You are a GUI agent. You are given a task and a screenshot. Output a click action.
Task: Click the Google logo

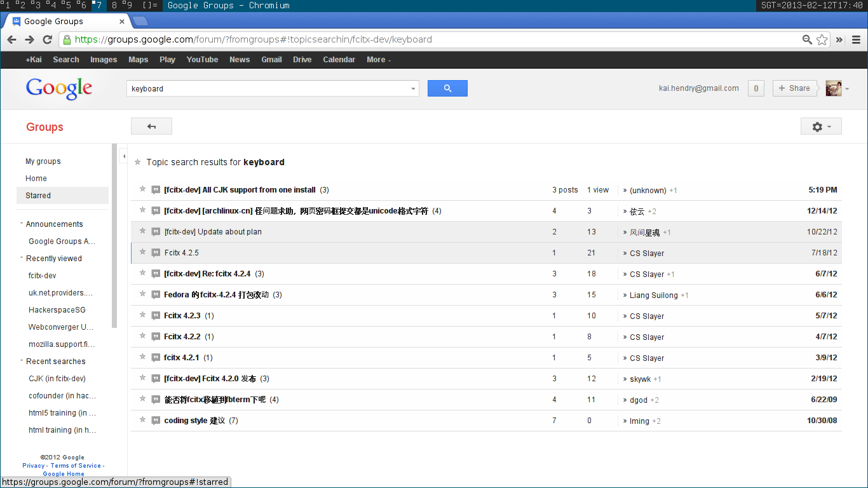59,88
